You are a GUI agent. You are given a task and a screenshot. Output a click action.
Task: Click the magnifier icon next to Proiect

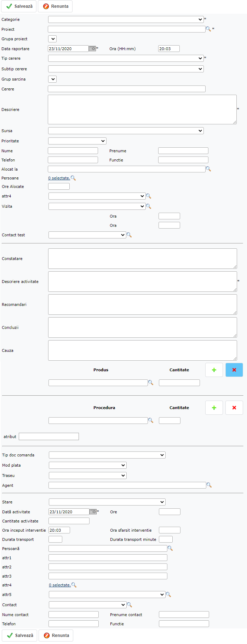pos(208,29)
